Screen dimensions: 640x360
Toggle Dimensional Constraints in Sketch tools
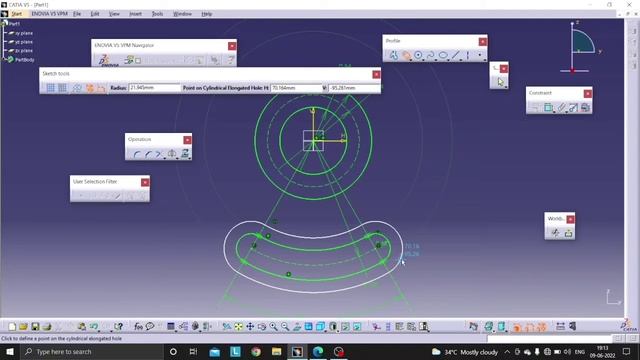click(x=101, y=88)
